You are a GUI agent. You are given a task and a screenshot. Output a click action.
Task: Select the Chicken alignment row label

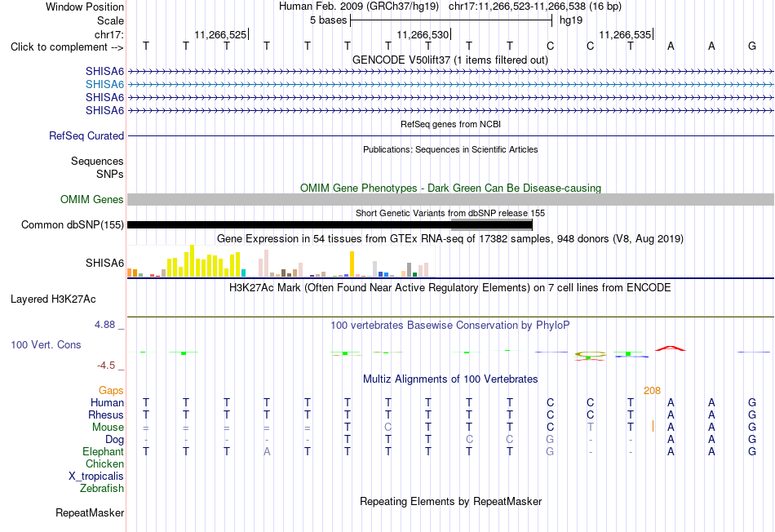pyautogui.click(x=104, y=463)
